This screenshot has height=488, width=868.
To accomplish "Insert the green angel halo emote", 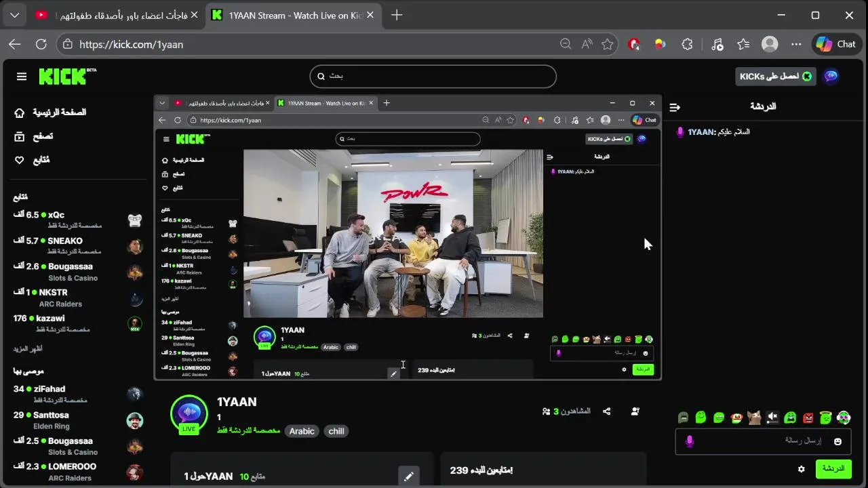I will pos(825,418).
